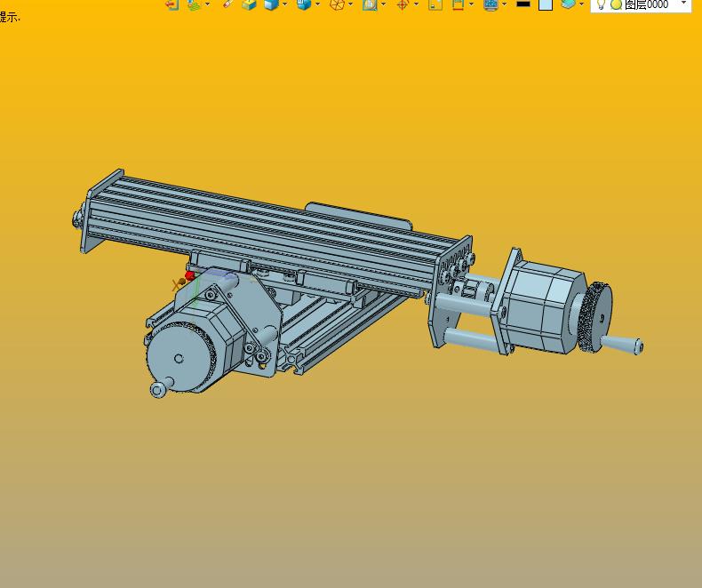Click the blue solid cube icon
The image size is (702, 588).
pos(271,4)
